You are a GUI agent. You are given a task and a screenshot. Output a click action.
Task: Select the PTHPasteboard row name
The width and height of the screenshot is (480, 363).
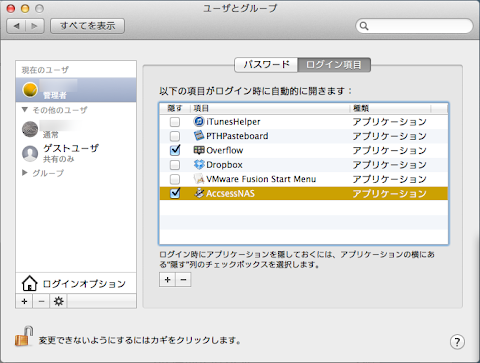point(237,136)
